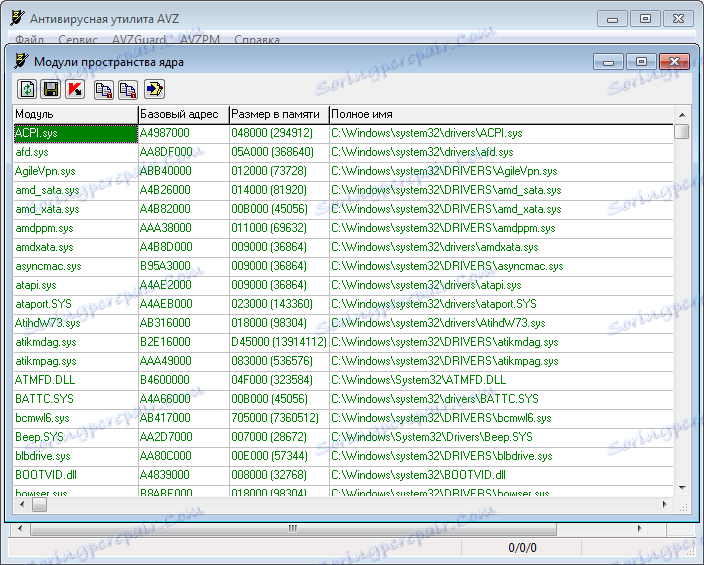Sort by the Базовый адрес column header
Screen dimensions: 704x565
coord(184,115)
